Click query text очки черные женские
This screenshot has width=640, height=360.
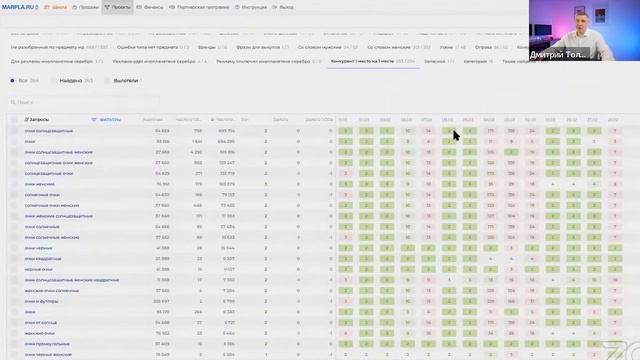pyautogui.click(x=48, y=354)
